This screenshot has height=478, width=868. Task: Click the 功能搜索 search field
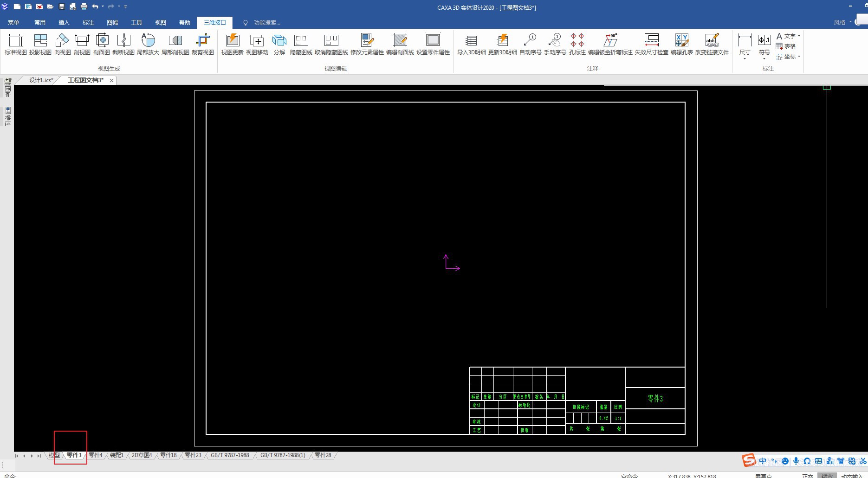point(267,23)
